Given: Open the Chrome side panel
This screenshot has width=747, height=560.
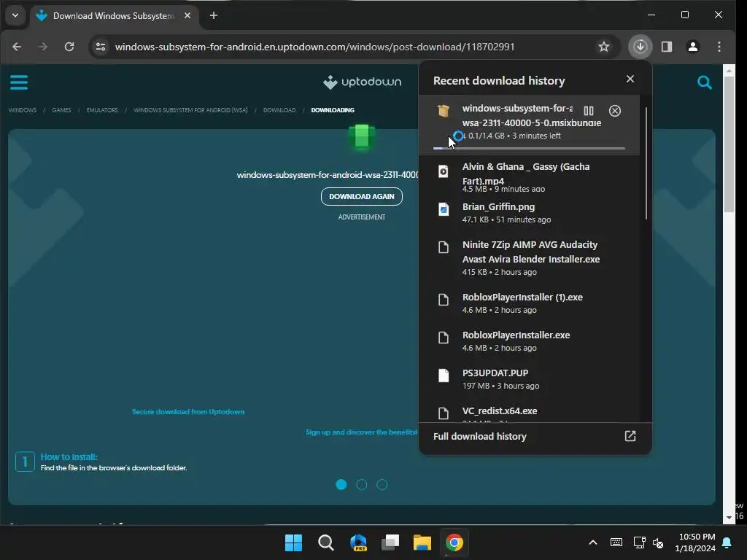Looking at the screenshot, I should click(x=667, y=47).
